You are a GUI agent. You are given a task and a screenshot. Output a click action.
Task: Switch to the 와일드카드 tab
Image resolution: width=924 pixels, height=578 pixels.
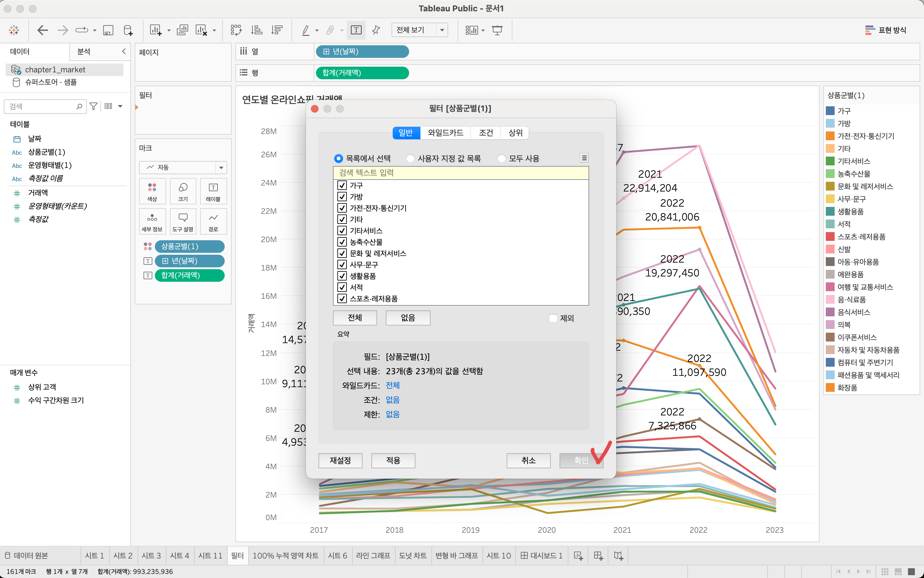[445, 133]
